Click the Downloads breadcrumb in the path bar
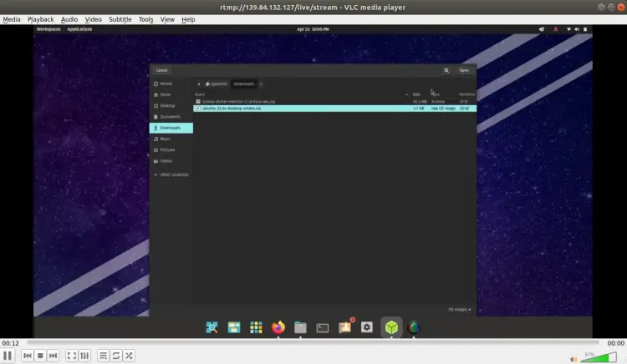The height and width of the screenshot is (364, 627). [243, 83]
